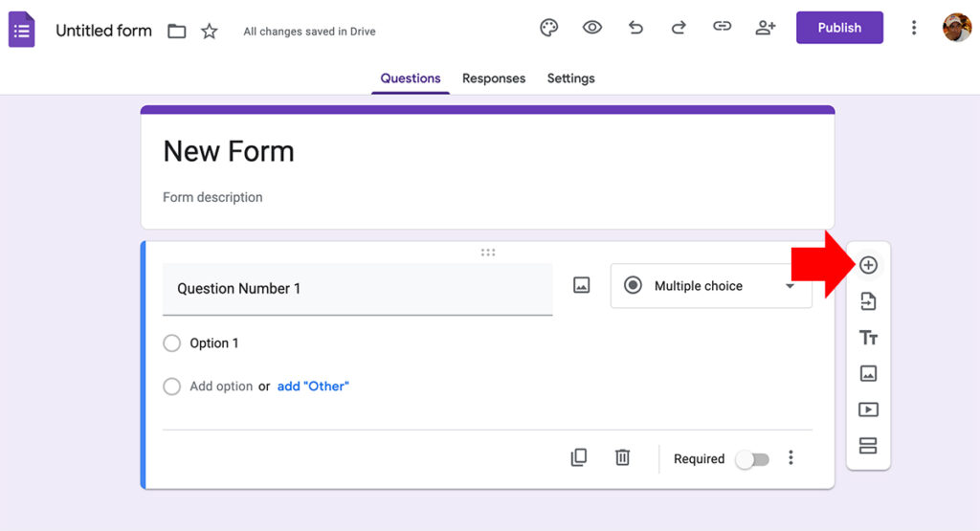Viewport: 980px width, 531px height.
Task: Undo the last change
Action: [x=635, y=28]
